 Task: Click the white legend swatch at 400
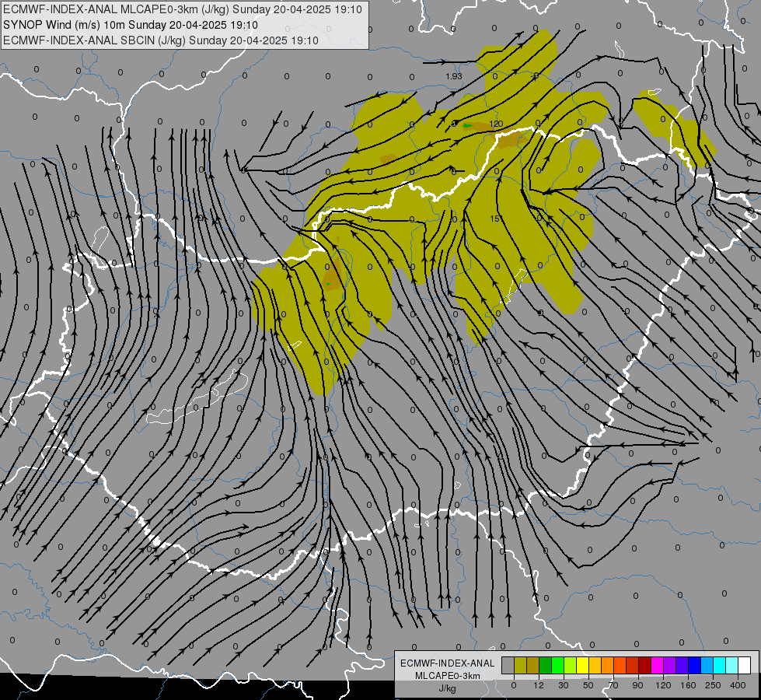744,665
